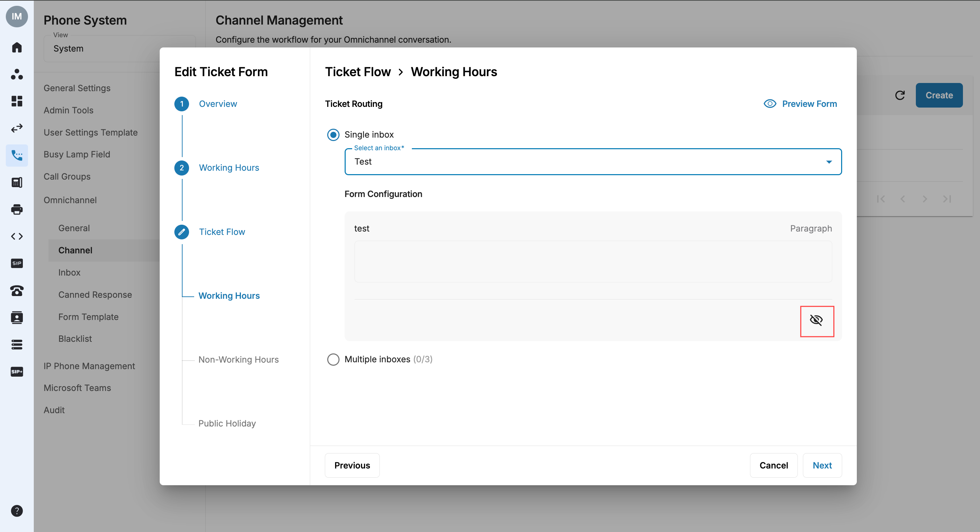Select the Single inbox radio button
This screenshot has width=980, height=532.
(333, 135)
